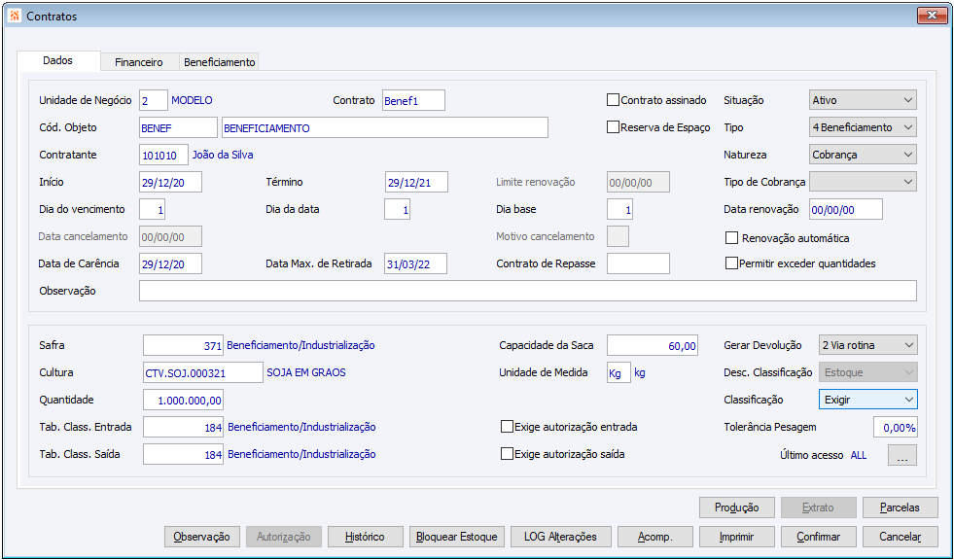Viewport: 954px width, 560px height.
Task: Click the Bloquear Estoque button
Action: (x=455, y=537)
